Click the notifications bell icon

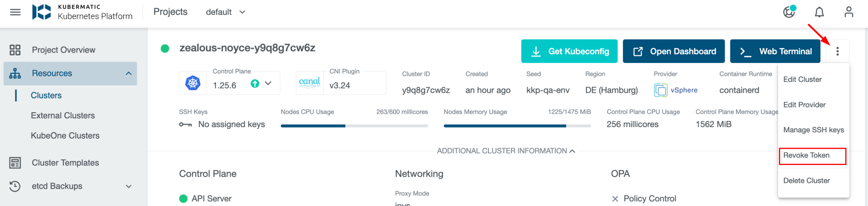click(819, 12)
